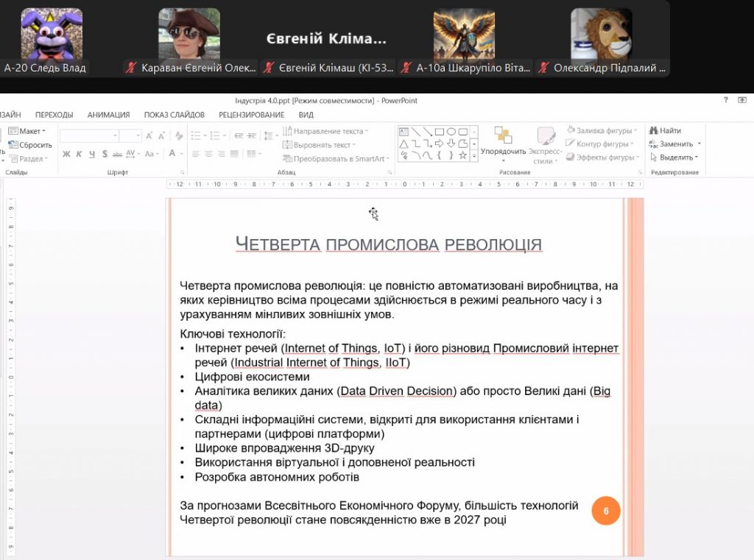Apply strikethrough abc formatting
This screenshot has height=560, width=754.
click(x=117, y=154)
